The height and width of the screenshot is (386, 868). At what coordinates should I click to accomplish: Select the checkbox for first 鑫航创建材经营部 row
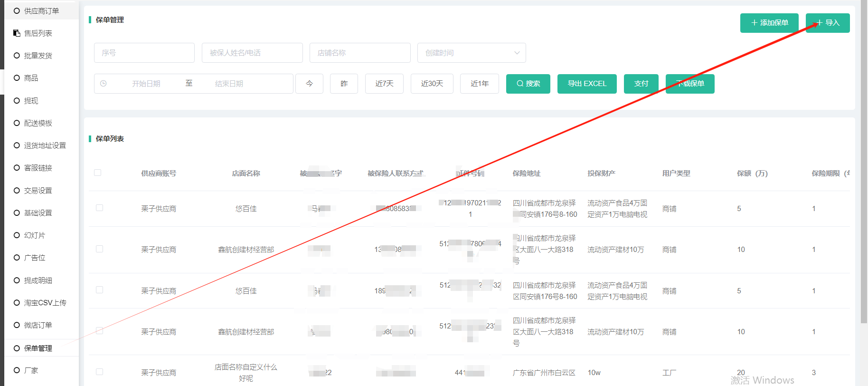99,249
